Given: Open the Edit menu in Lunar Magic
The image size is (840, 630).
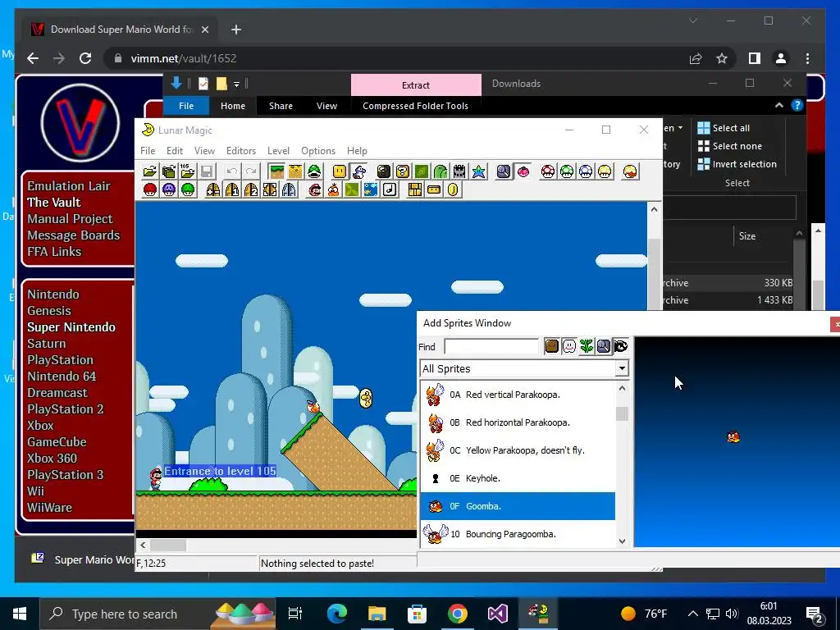Looking at the screenshot, I should (x=174, y=151).
